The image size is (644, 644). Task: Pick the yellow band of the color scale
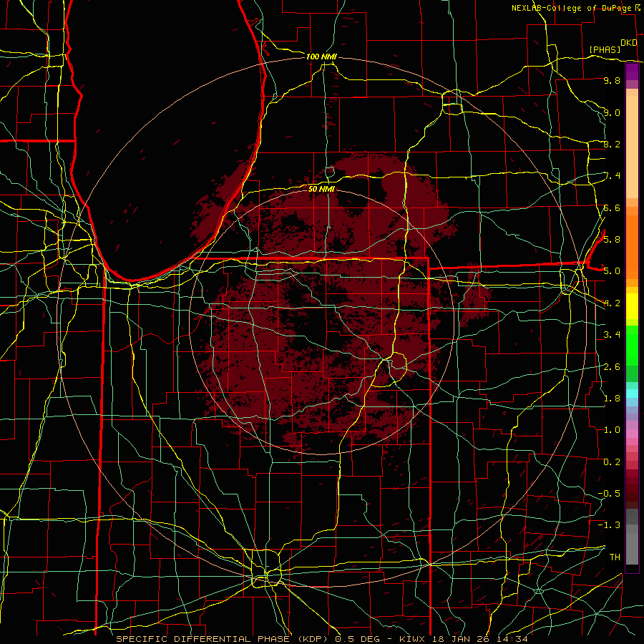click(x=632, y=306)
